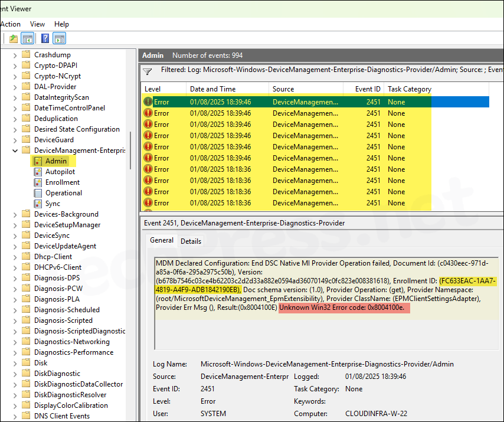Image resolution: width=504 pixels, height=422 pixels.
Task: Switch to the Details tab
Action: click(191, 241)
